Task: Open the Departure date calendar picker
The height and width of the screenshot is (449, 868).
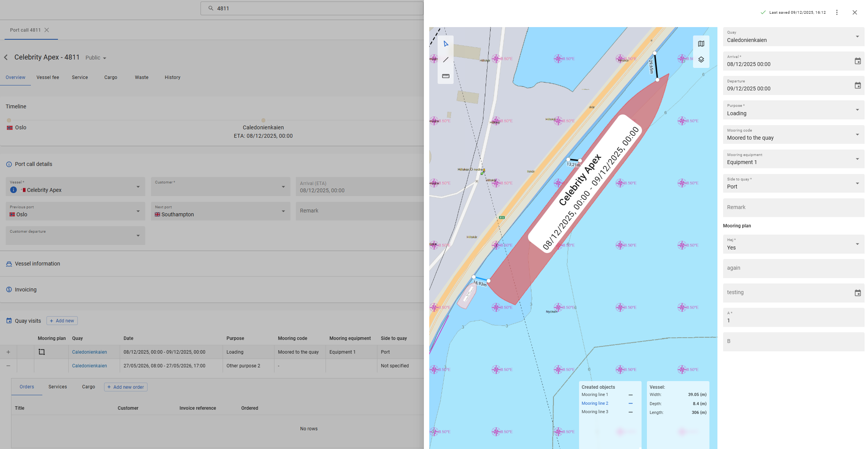Action: point(857,85)
